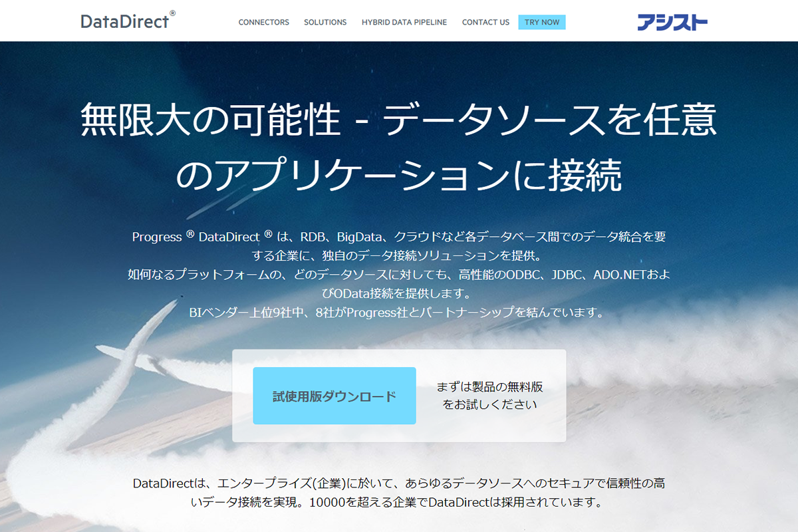Screen dimensions: 798x532
Task: Open the DataDirect logo homepage link
Action: tap(128, 21)
